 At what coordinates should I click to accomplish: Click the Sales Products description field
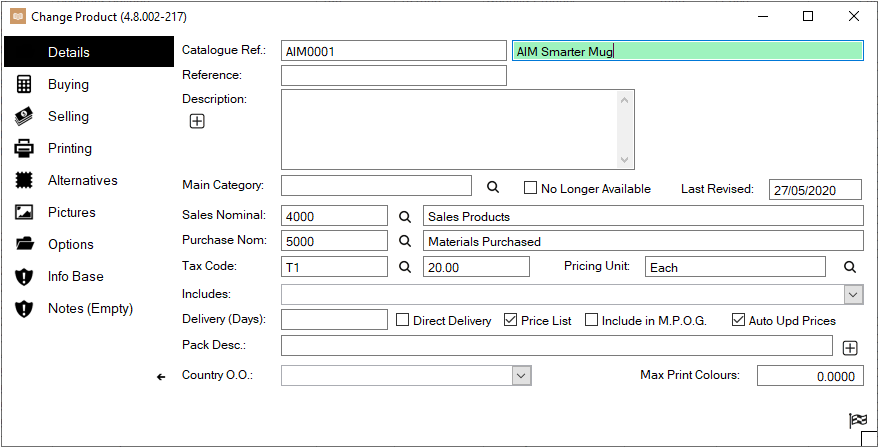pos(643,216)
